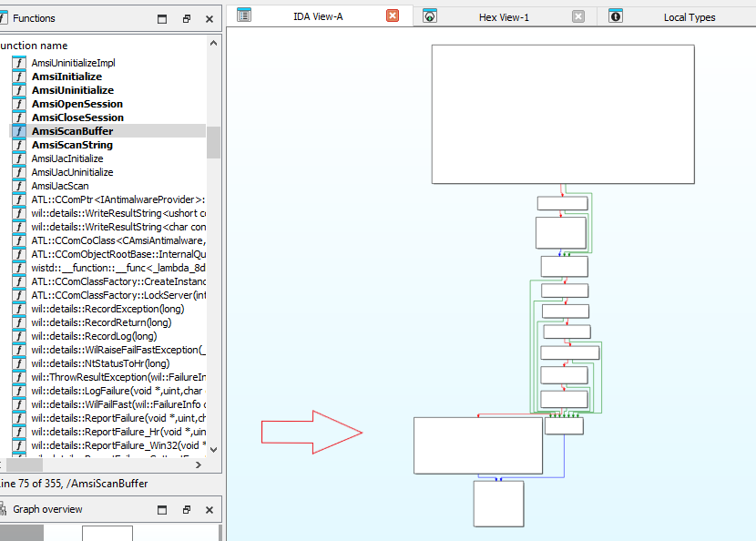Click the function icon beside AmsiInitialize

[18, 77]
